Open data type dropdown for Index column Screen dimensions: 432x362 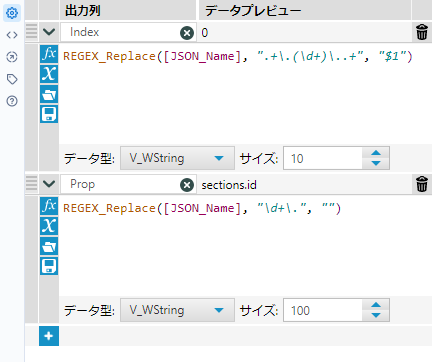tap(177, 158)
